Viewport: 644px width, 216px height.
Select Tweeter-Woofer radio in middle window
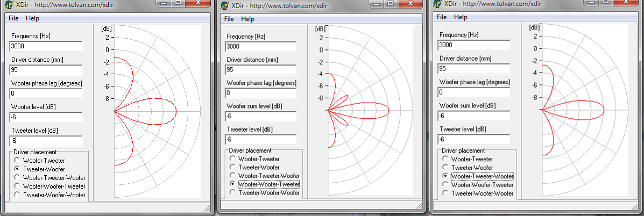tap(232, 167)
